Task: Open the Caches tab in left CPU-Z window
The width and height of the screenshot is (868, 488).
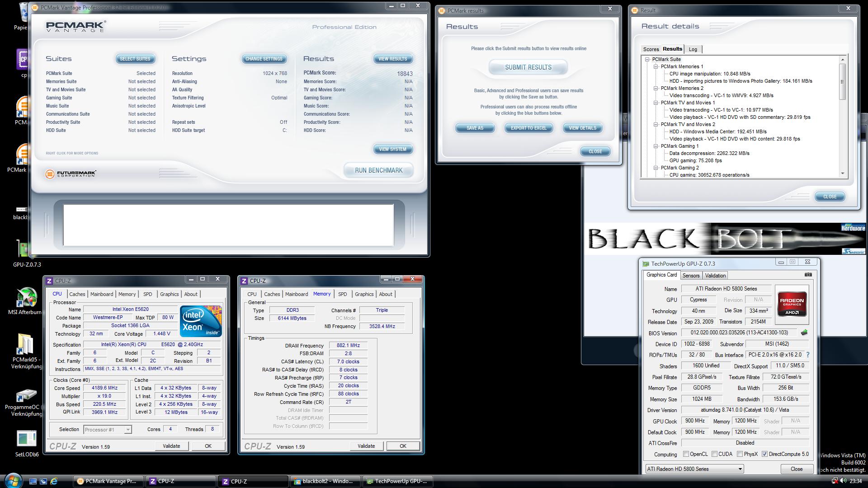Action: pos(77,294)
